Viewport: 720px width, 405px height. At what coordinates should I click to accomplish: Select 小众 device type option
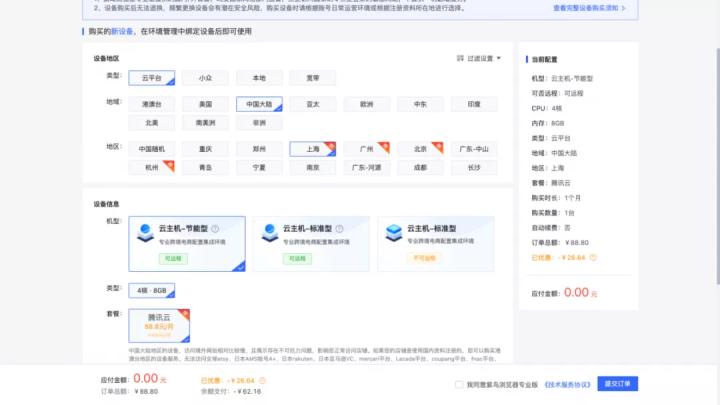pyautogui.click(x=205, y=78)
